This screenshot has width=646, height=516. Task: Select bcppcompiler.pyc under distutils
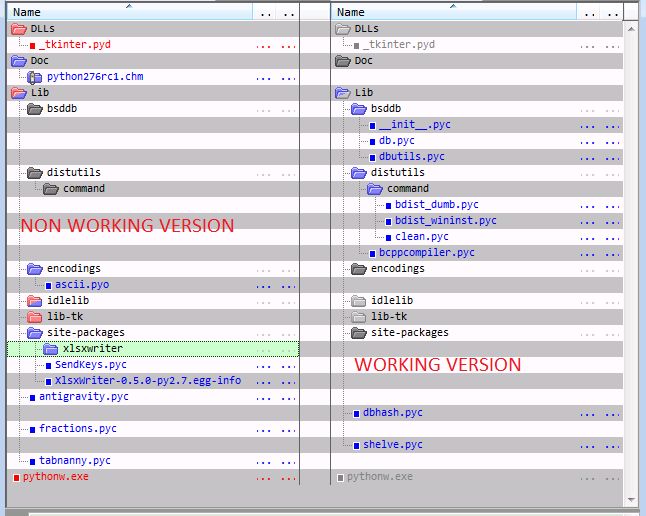click(x=427, y=253)
